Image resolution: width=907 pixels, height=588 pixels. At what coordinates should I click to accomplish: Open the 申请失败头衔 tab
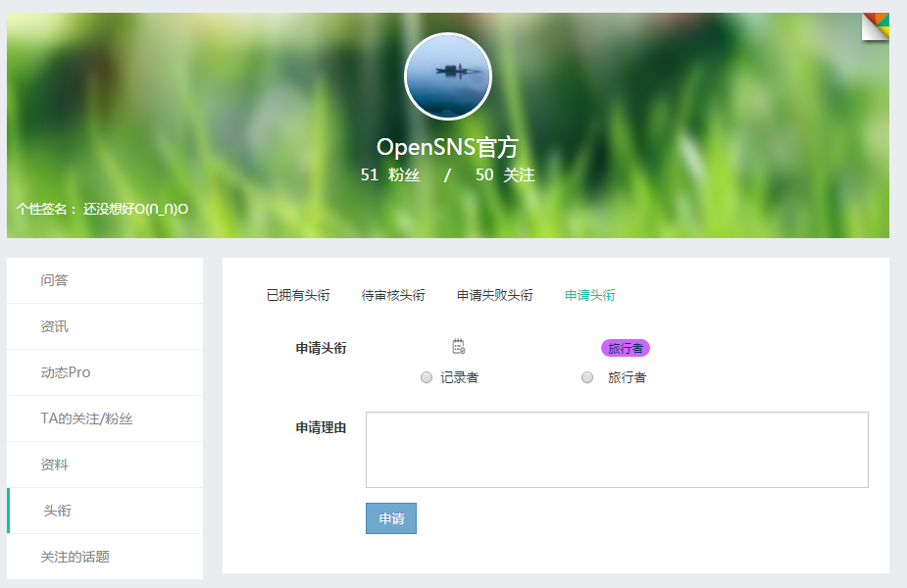[x=494, y=295]
